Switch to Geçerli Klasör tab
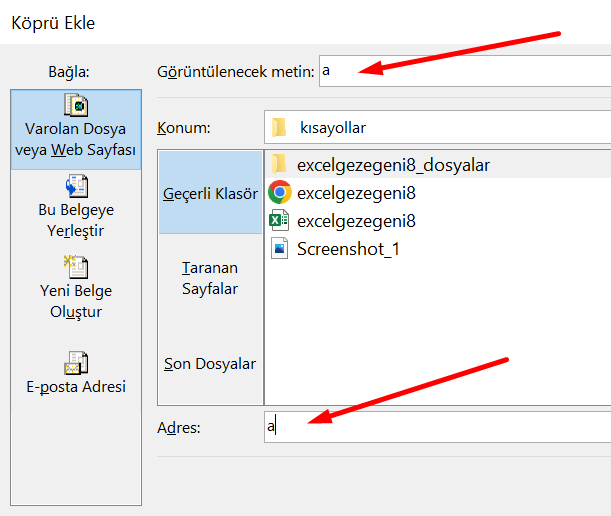 click(210, 193)
